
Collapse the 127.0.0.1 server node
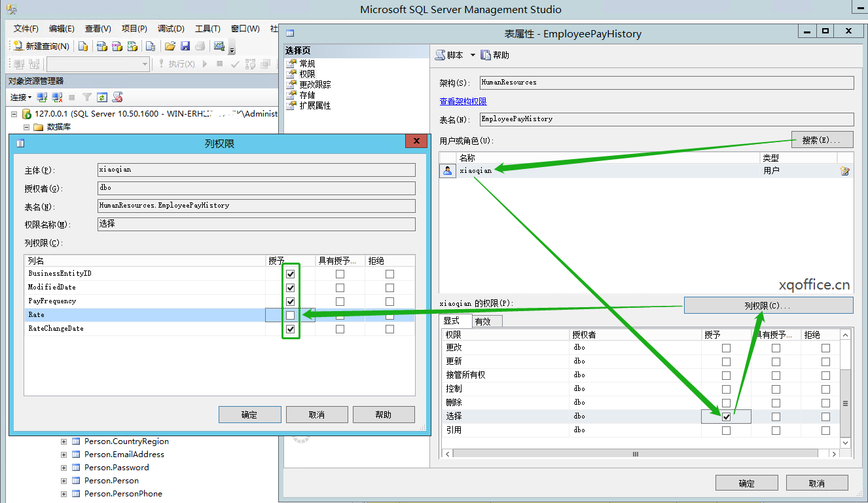coord(14,114)
